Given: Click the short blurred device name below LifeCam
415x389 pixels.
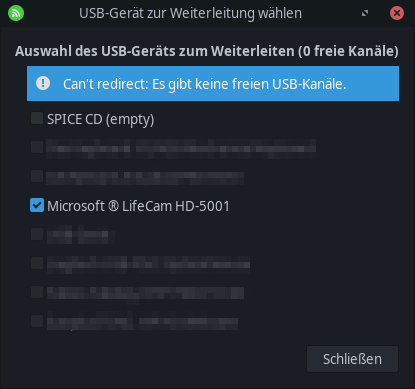Looking at the screenshot, I should 80,235.
